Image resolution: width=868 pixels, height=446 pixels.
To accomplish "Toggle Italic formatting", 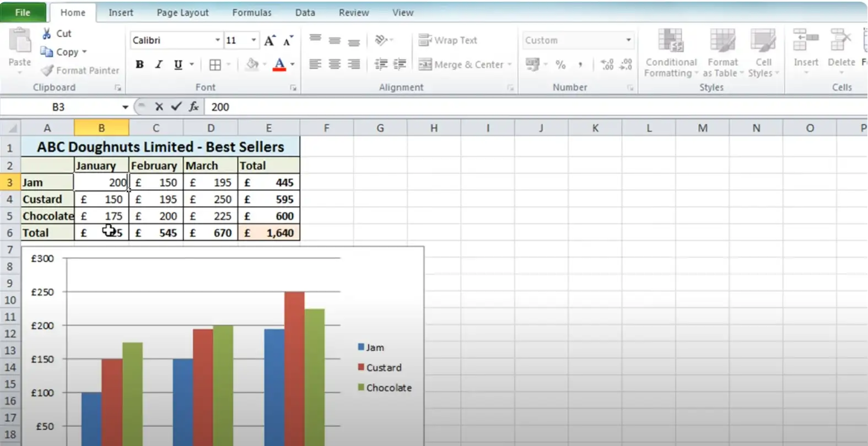I will click(x=159, y=65).
